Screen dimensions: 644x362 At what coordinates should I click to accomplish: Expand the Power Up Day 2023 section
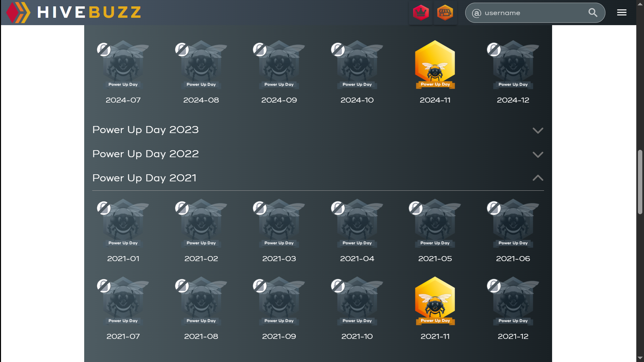pos(538,130)
